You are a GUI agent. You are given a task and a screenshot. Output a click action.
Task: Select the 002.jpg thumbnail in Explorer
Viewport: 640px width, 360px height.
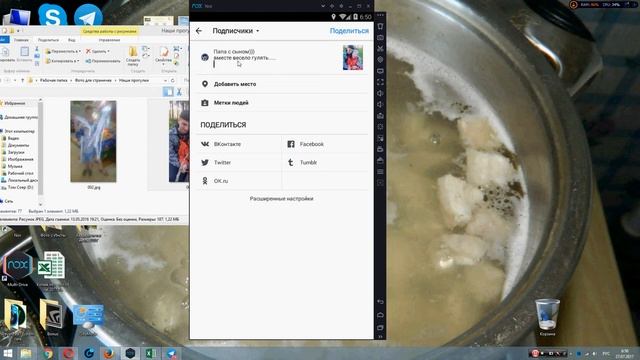[93, 141]
